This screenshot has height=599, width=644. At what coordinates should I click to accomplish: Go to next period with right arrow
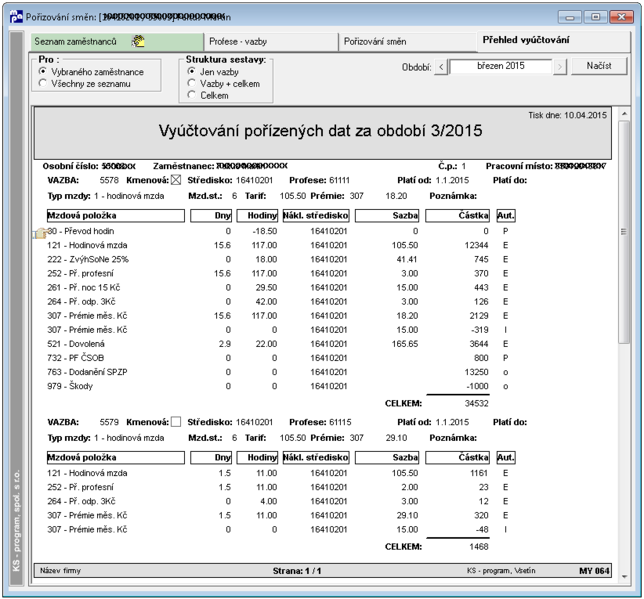(560, 67)
